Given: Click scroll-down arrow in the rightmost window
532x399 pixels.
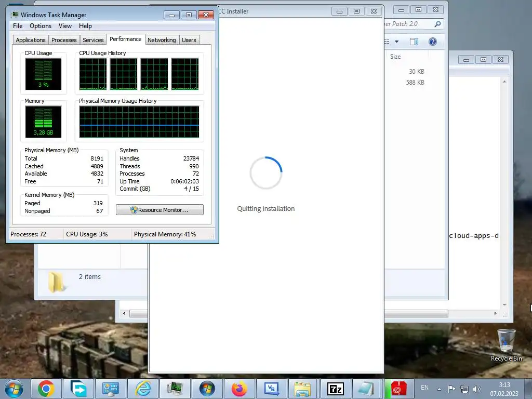Looking at the screenshot, I should click(x=504, y=304).
